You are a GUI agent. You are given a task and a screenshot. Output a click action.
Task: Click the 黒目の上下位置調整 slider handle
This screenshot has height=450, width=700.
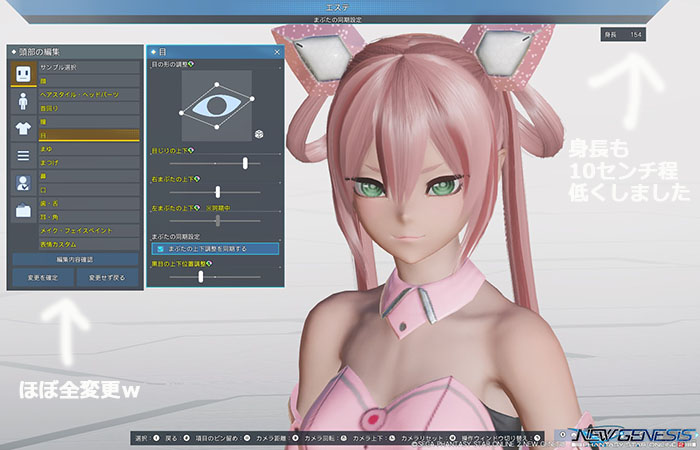[201, 277]
